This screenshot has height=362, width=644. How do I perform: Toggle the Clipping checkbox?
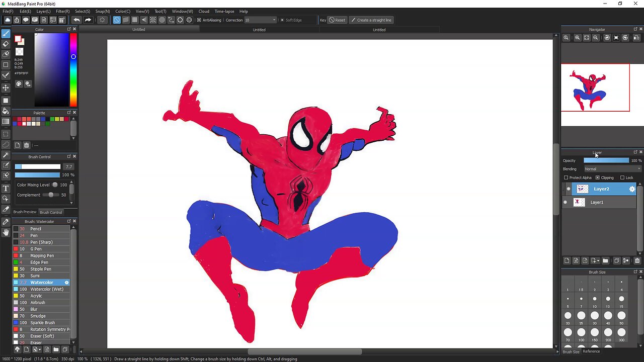597,177
